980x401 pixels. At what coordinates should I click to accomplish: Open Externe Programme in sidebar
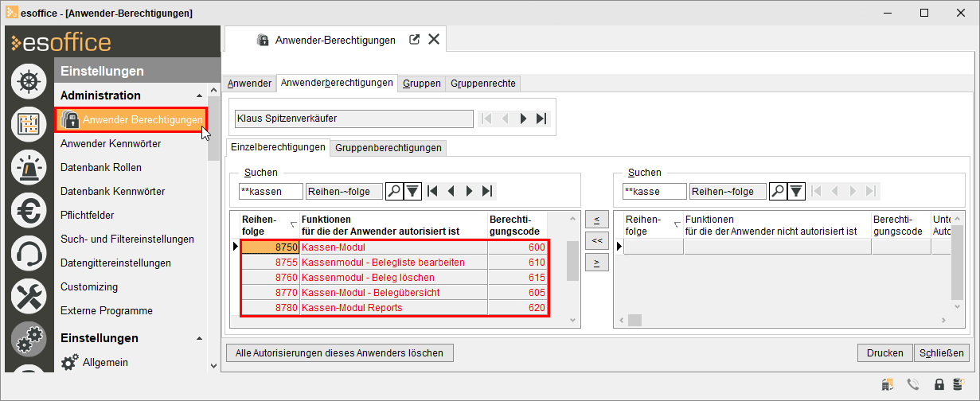point(106,311)
